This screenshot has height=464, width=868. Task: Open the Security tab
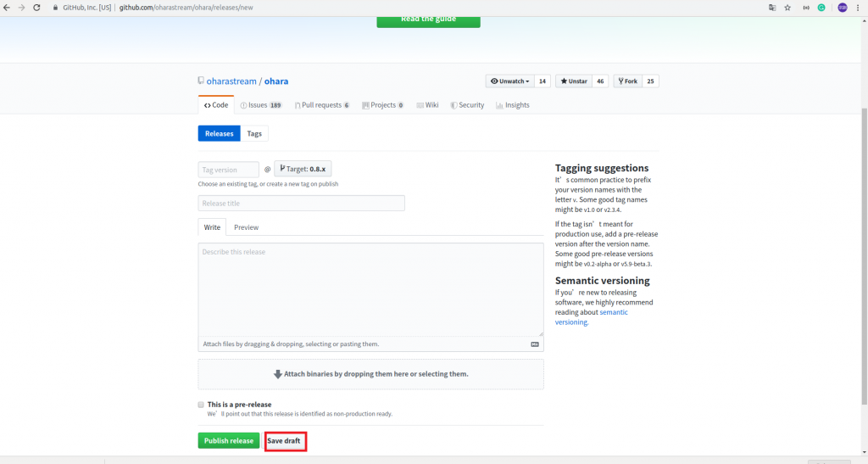click(x=467, y=104)
